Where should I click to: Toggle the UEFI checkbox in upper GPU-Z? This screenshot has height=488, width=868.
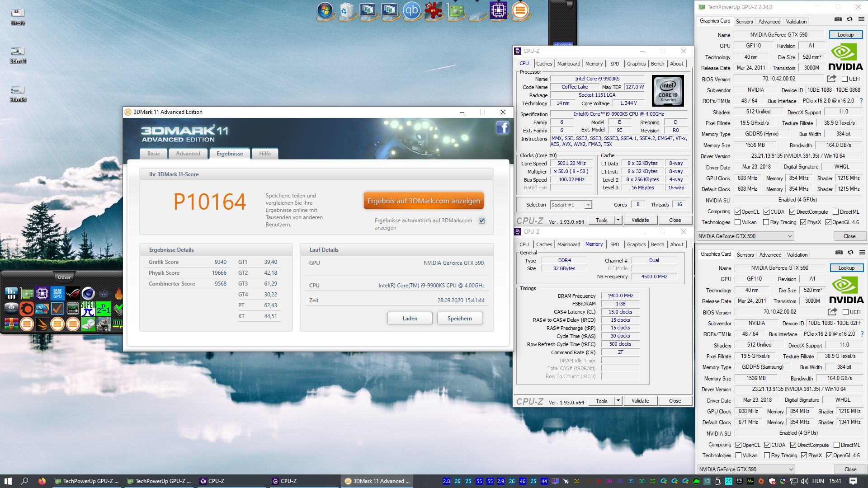(x=844, y=79)
